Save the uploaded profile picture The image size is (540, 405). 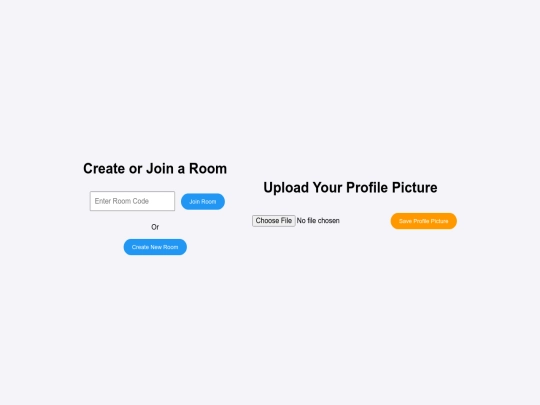click(x=424, y=221)
